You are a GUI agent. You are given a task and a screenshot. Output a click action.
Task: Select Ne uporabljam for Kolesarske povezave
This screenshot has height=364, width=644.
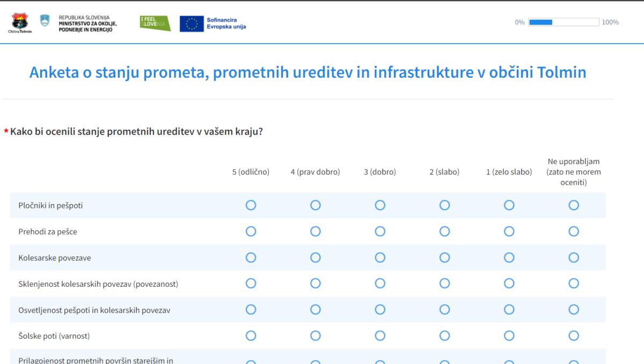574,257
